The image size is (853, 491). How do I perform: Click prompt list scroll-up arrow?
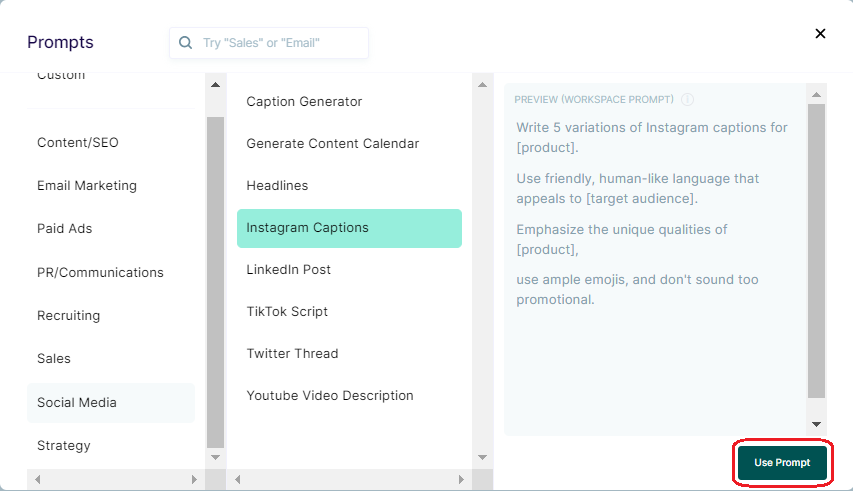tap(483, 85)
